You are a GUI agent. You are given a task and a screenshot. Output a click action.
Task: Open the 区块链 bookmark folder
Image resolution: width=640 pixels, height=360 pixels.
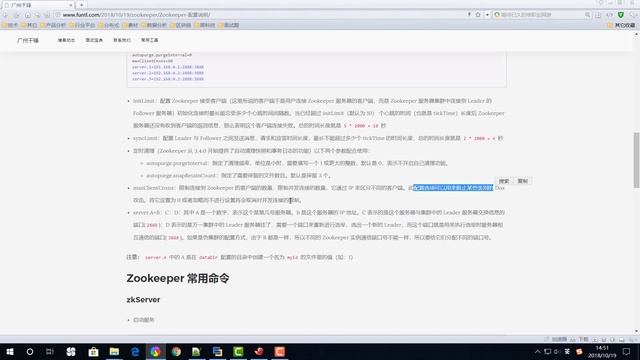coord(180,25)
